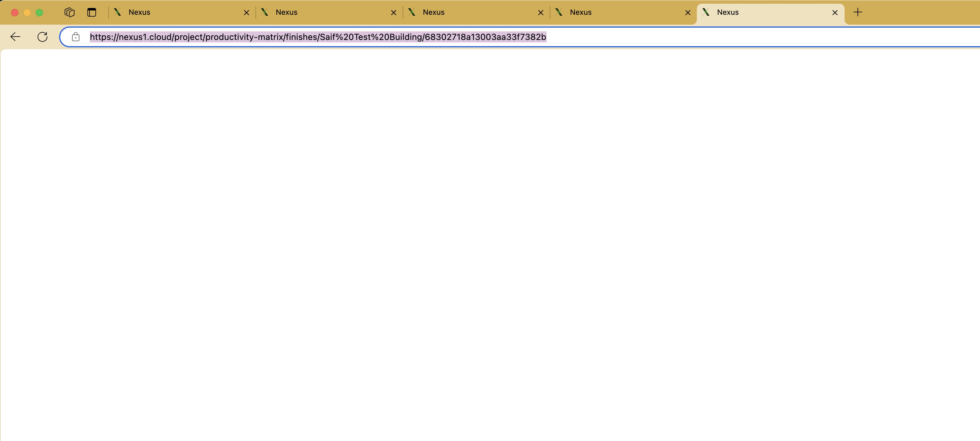
Task: Click the Nexus favicon on the first tab
Action: 118,12
